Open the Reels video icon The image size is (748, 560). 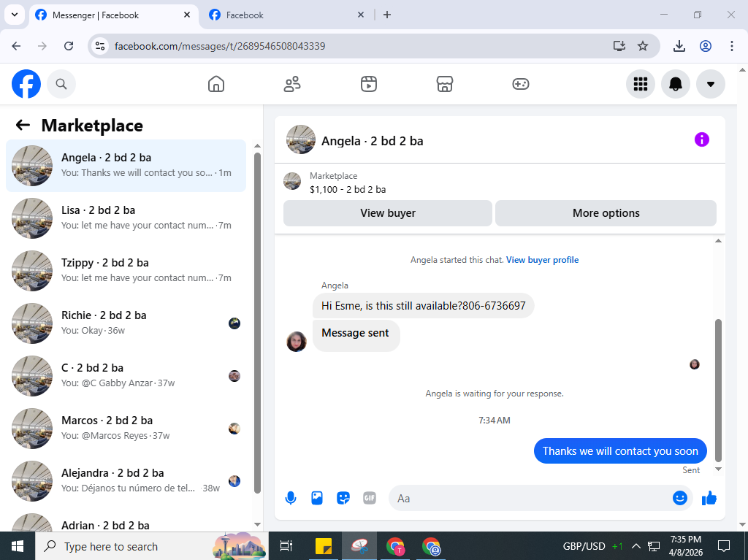pos(368,84)
